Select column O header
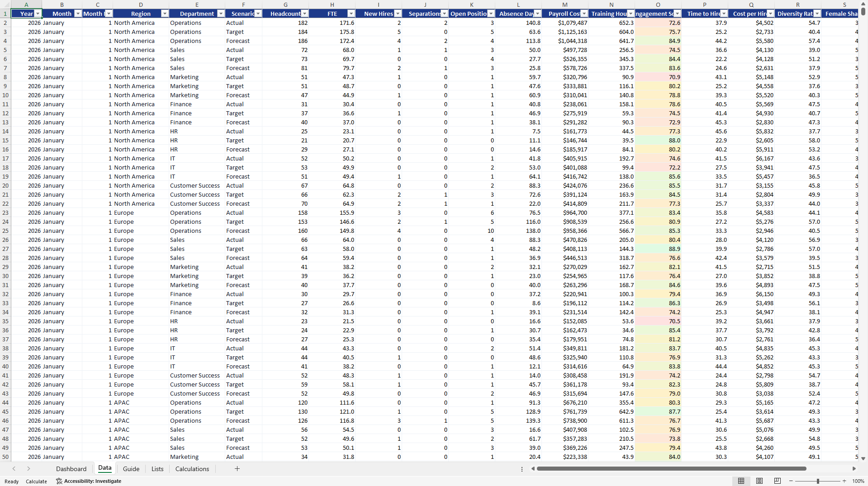This screenshot has width=868, height=486. (658, 5)
